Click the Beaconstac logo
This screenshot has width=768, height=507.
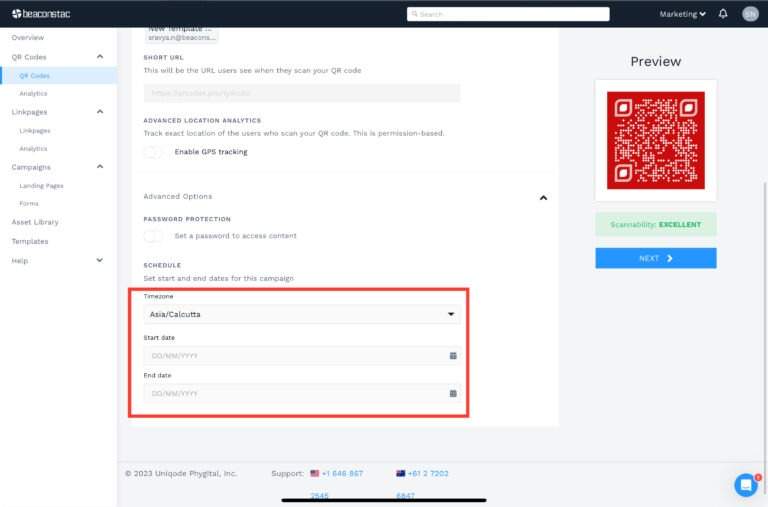point(41,14)
